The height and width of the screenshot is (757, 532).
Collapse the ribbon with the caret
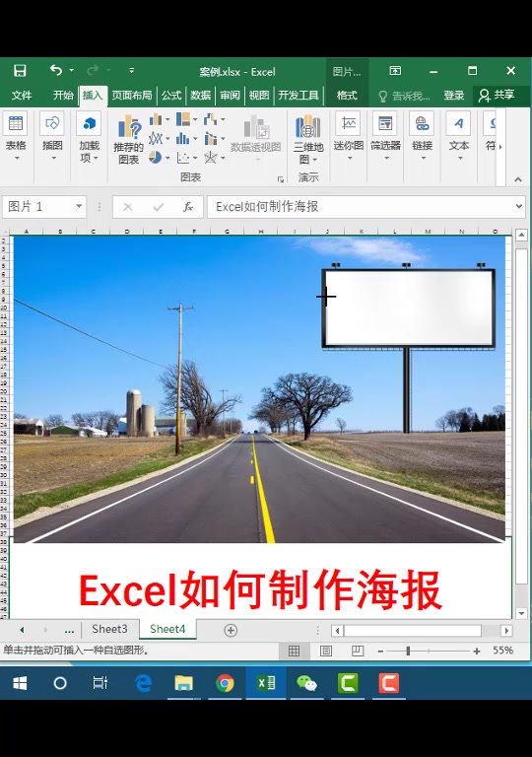click(x=518, y=179)
